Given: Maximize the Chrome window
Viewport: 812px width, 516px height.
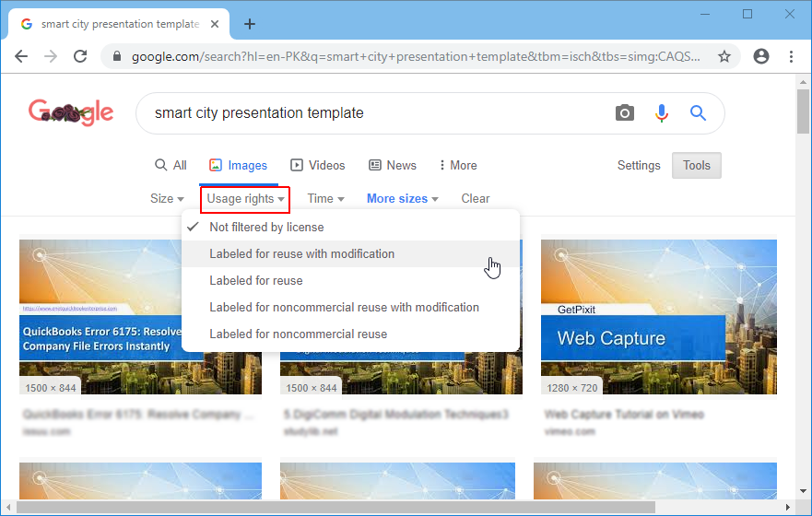Looking at the screenshot, I should [x=747, y=15].
